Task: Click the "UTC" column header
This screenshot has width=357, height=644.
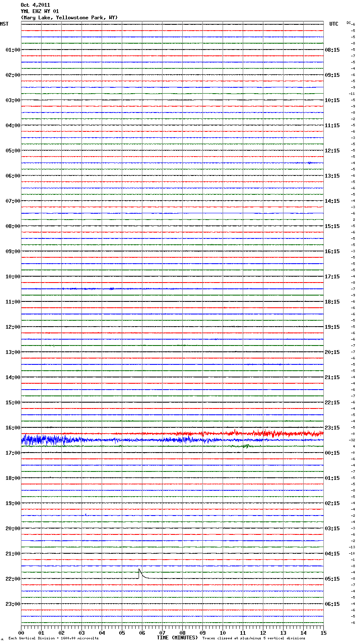Action: [334, 24]
